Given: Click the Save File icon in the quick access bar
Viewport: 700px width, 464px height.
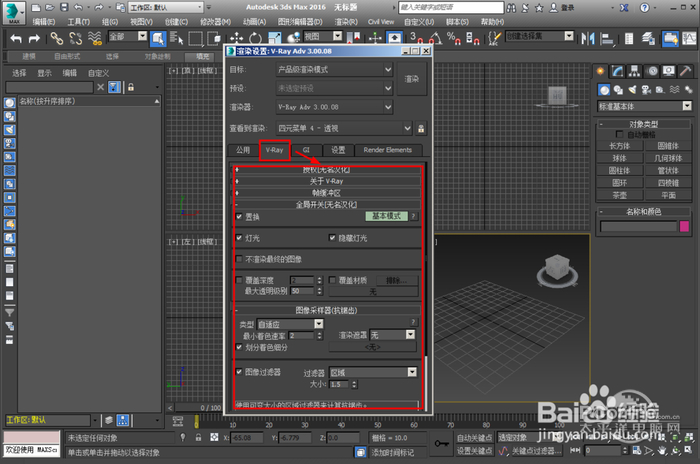Looking at the screenshot, I should coord(64,7).
